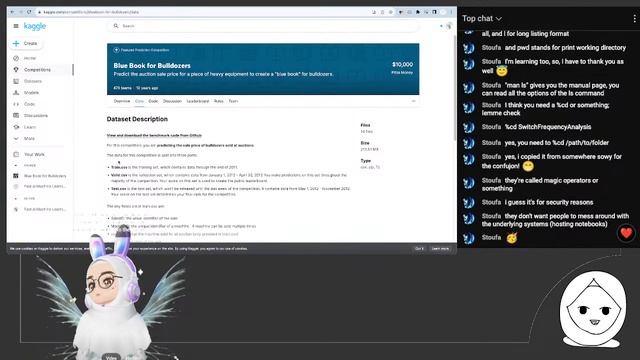Image resolution: width=640 pixels, height=360 pixels.
Task: Click the Files info label
Action: [x=365, y=125]
